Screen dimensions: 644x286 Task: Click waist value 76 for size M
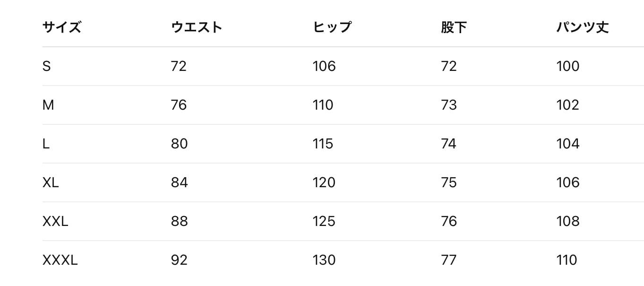coord(179,105)
